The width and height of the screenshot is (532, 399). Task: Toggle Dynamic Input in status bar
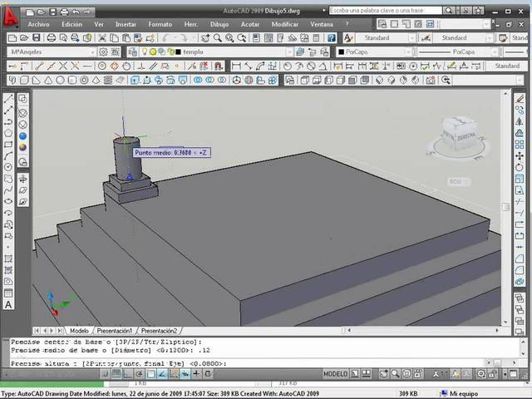pyautogui.click(x=185, y=374)
